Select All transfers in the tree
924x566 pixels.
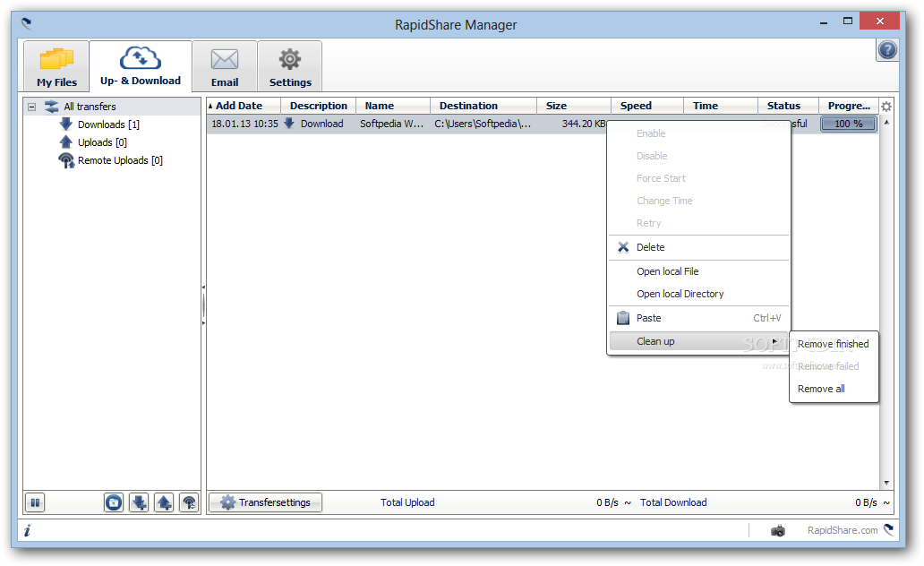(90, 107)
